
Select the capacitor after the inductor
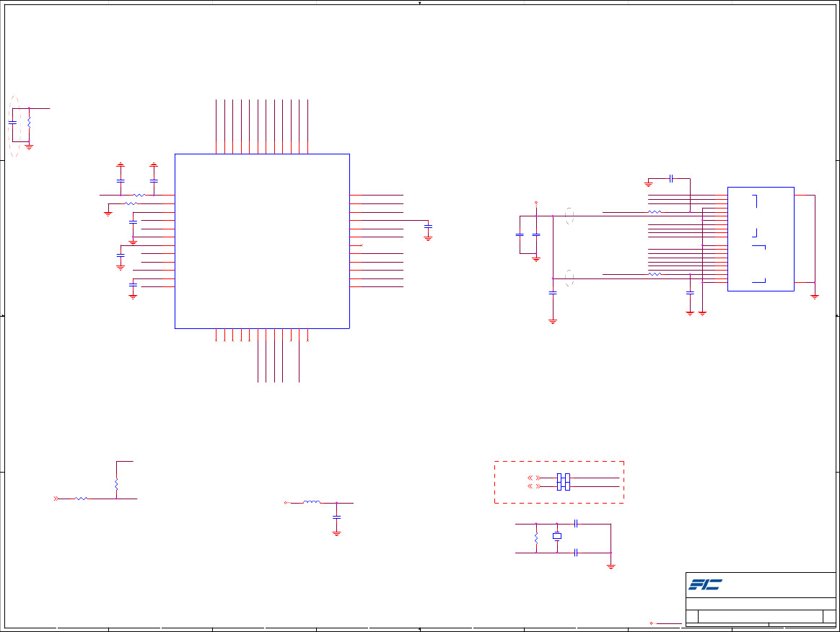tap(336, 517)
